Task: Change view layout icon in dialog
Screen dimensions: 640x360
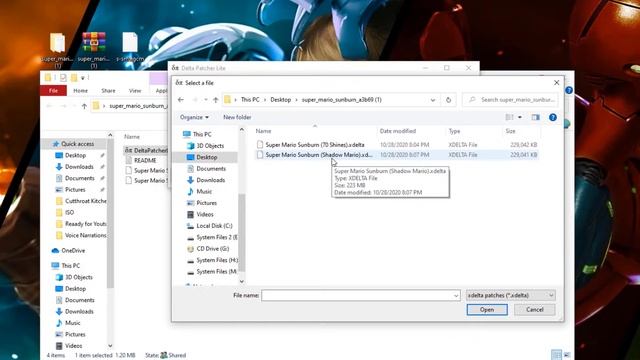Action: (x=509, y=117)
